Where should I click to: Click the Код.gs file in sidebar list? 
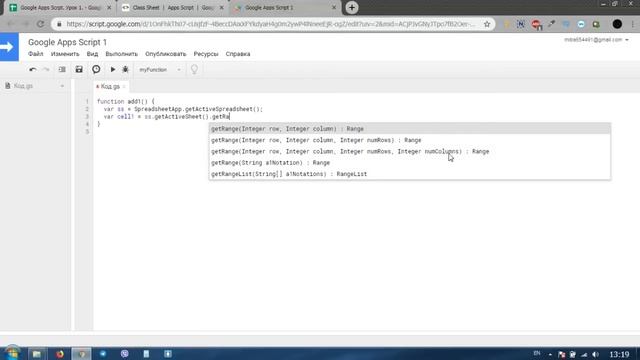(23, 86)
